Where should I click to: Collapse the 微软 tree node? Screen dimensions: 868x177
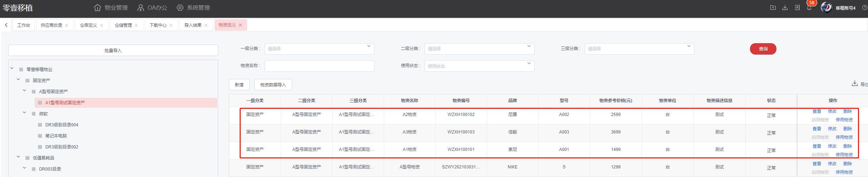pos(24,112)
